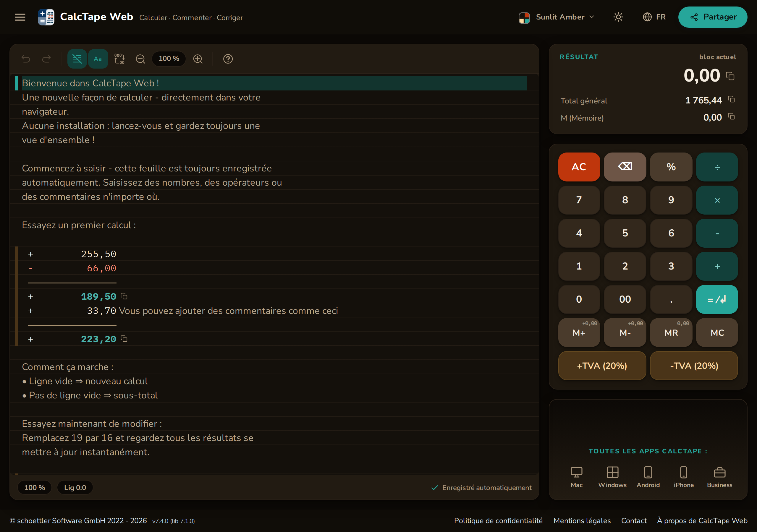The image size is (757, 532).
Task: Click the 33,70 comment line
Action: click(183, 311)
